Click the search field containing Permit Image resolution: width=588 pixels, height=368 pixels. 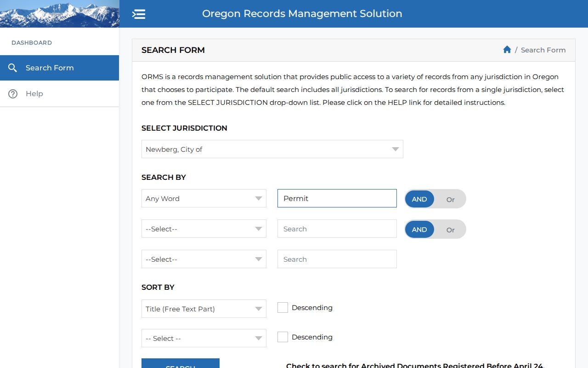tap(337, 198)
